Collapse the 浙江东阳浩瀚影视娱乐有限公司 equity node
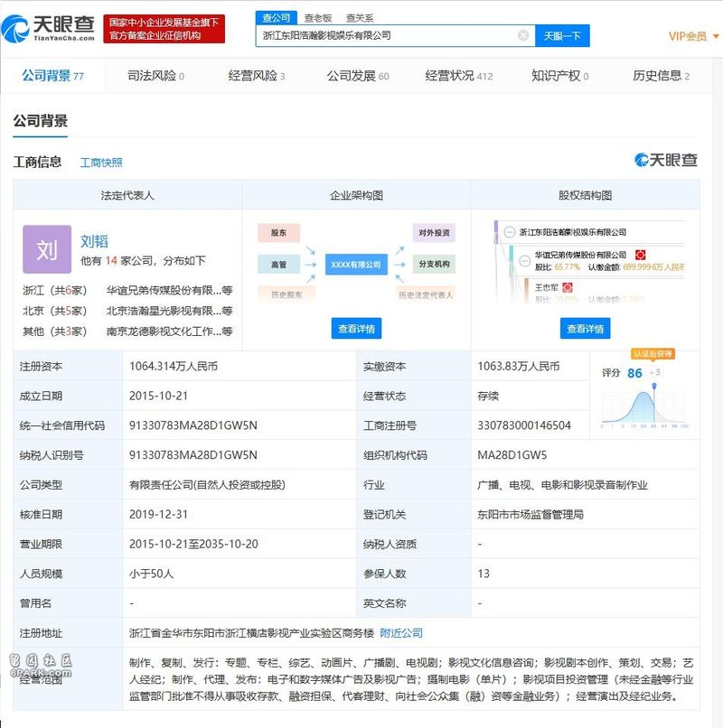 click(509, 232)
